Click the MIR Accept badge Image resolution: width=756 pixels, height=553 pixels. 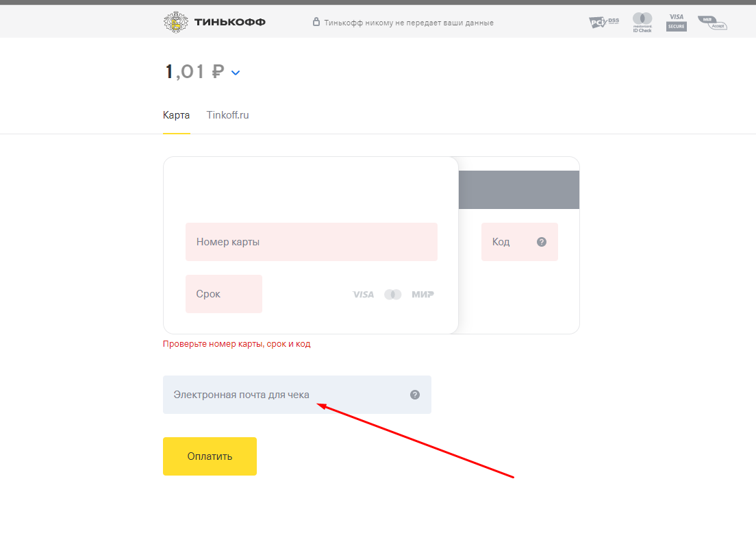tap(712, 23)
